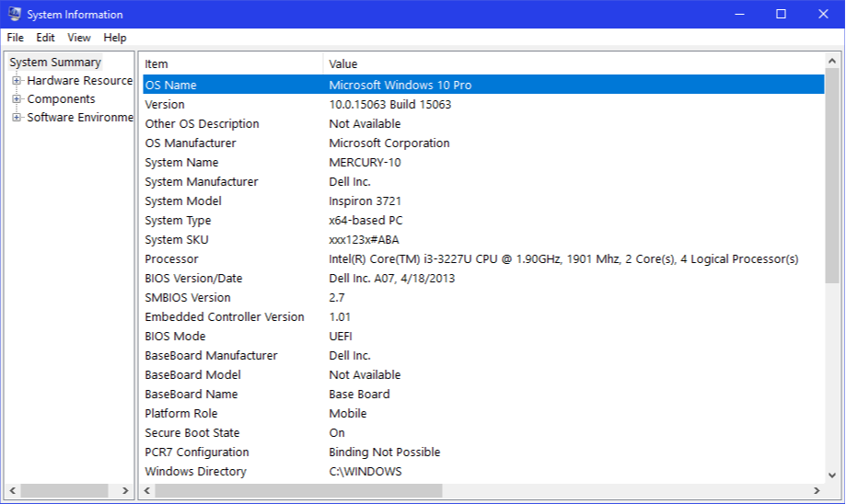The height and width of the screenshot is (504, 846).
Task: Click the details pane scroll-down arrow
Action: (x=832, y=475)
